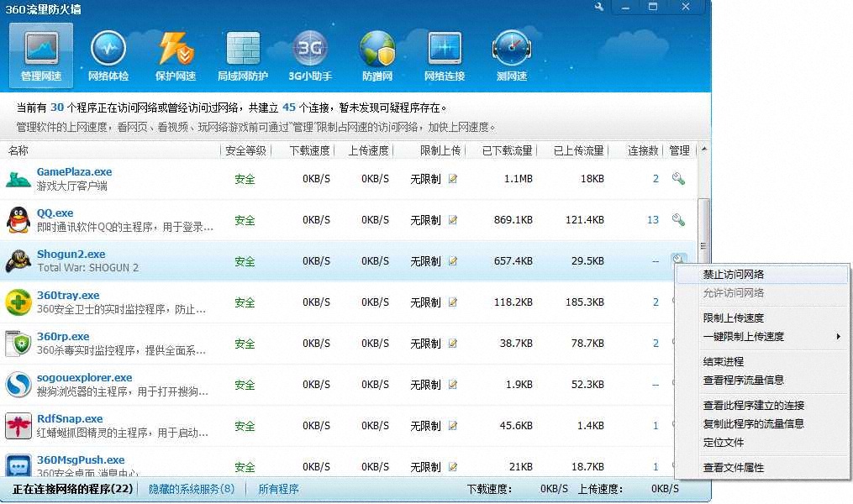Open the 360tray.exe name link

(x=68, y=295)
